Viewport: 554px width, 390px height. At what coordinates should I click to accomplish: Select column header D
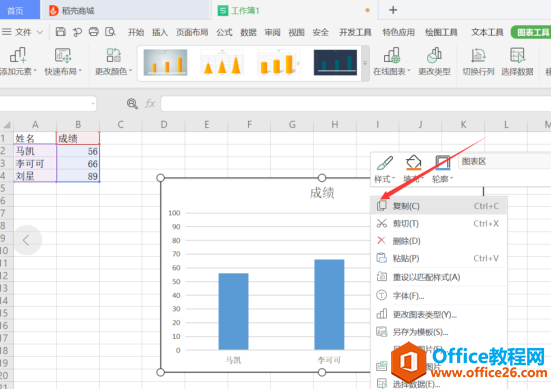coord(164,125)
